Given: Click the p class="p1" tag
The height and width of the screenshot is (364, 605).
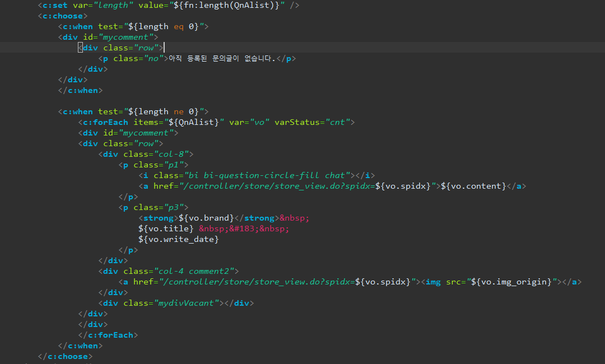Looking at the screenshot, I should click(x=153, y=165).
